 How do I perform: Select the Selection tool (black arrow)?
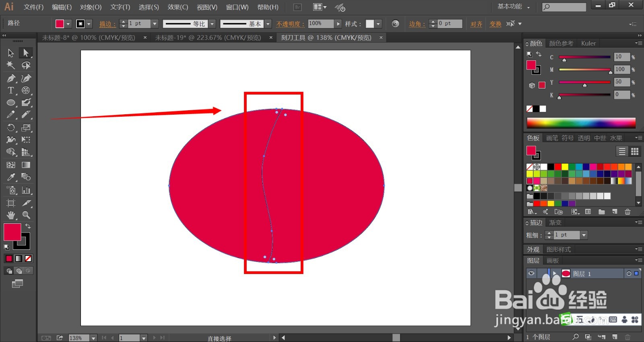[x=11, y=53]
